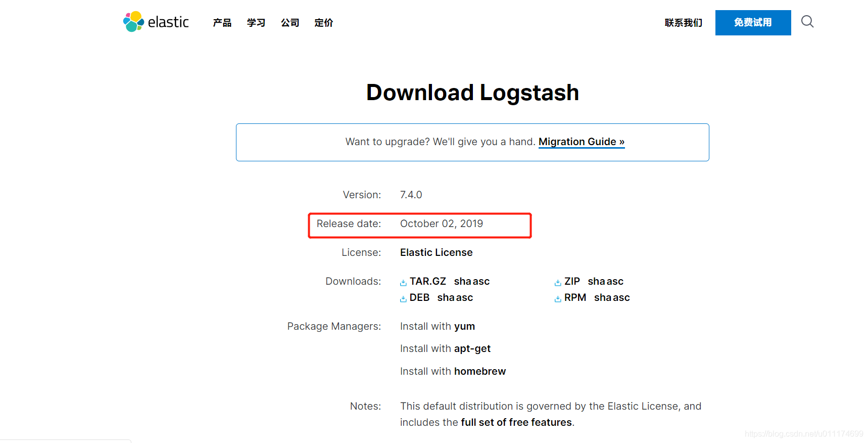The width and height of the screenshot is (868, 443).
Task: Open the 公司 menu
Action: pos(290,23)
